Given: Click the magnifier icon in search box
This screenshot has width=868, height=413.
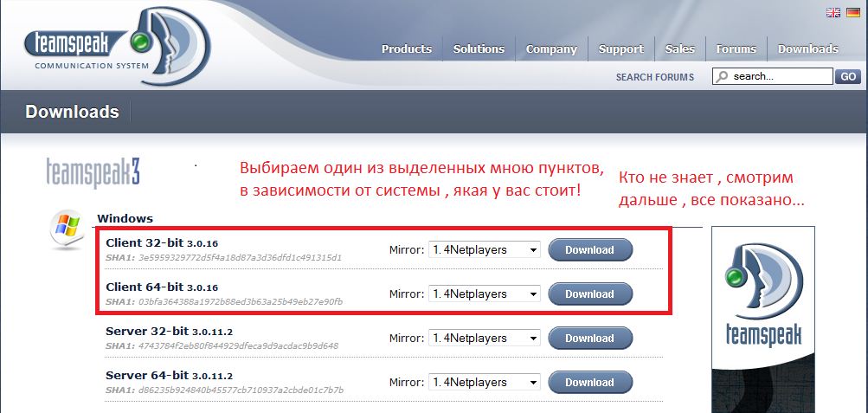Looking at the screenshot, I should pyautogui.click(x=722, y=76).
